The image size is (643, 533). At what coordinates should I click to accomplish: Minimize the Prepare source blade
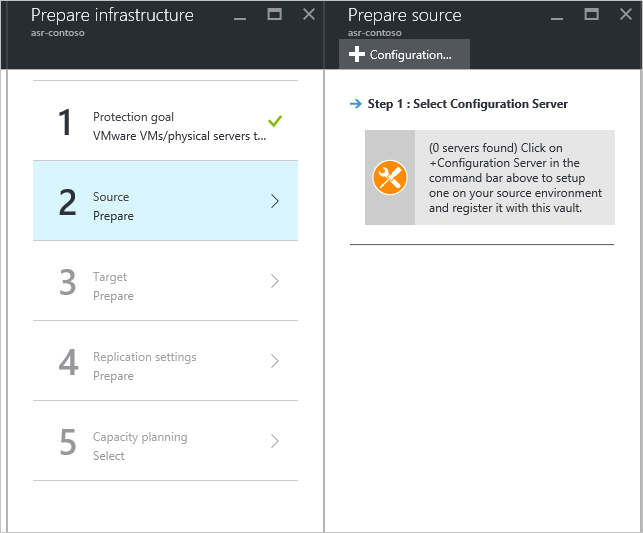[x=560, y=16]
